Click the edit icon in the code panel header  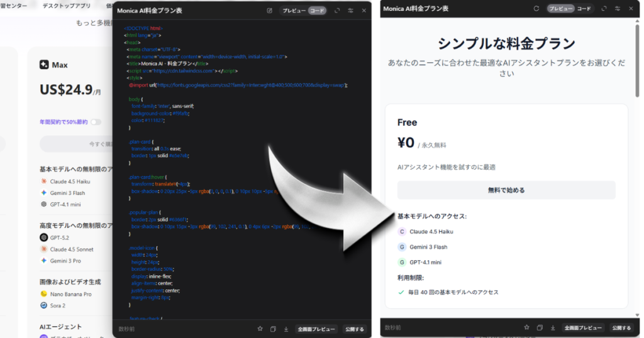pyautogui.click(x=270, y=11)
